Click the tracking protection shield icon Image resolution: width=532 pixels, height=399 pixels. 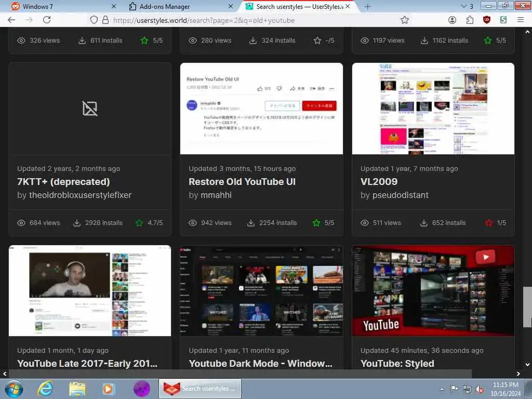pos(94,20)
